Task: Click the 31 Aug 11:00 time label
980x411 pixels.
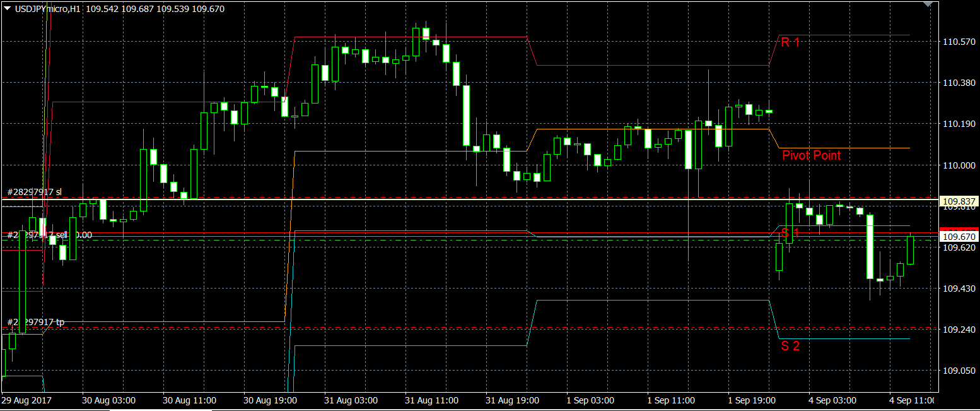Action: pyautogui.click(x=432, y=400)
